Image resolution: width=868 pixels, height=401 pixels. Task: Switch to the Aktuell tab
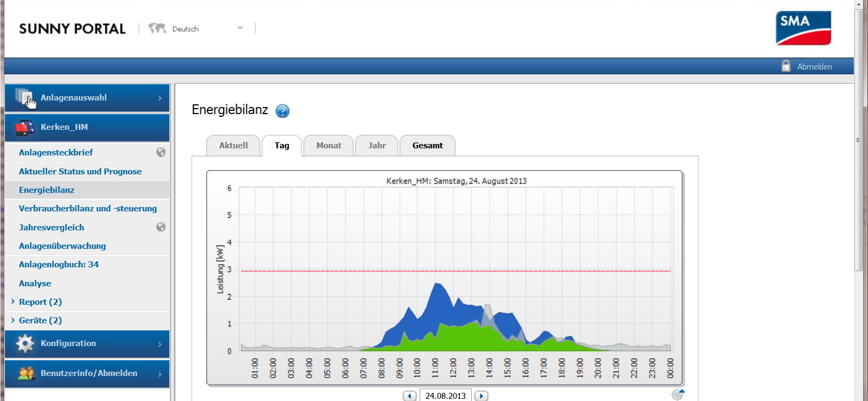point(233,146)
